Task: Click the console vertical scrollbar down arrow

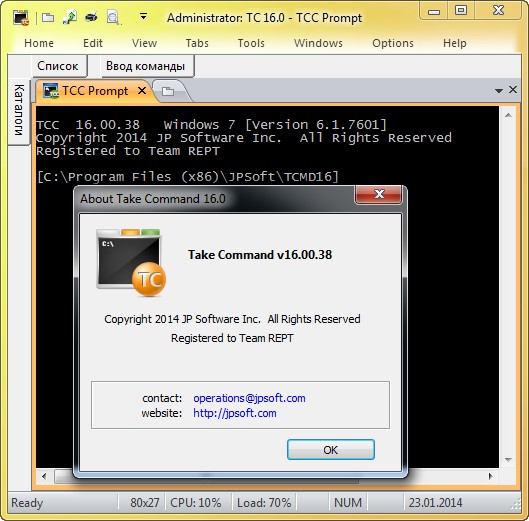Action: (x=508, y=460)
